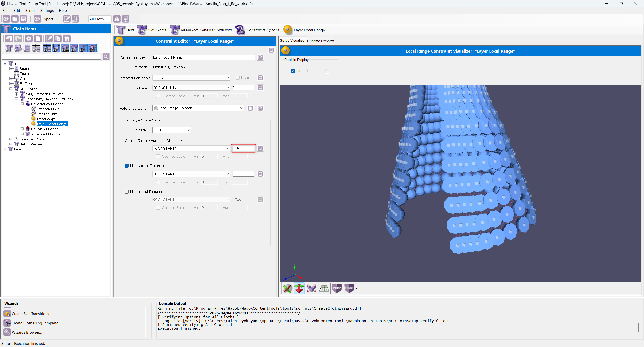Screen dimensions: 644x347
Task: Click the edit pencil icon in main toolbar
Action: [x=67, y=19]
